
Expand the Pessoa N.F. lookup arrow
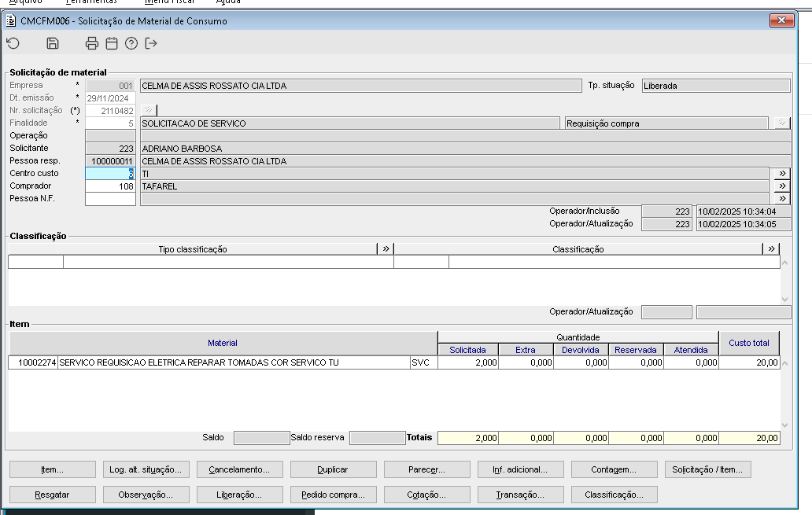pos(782,199)
